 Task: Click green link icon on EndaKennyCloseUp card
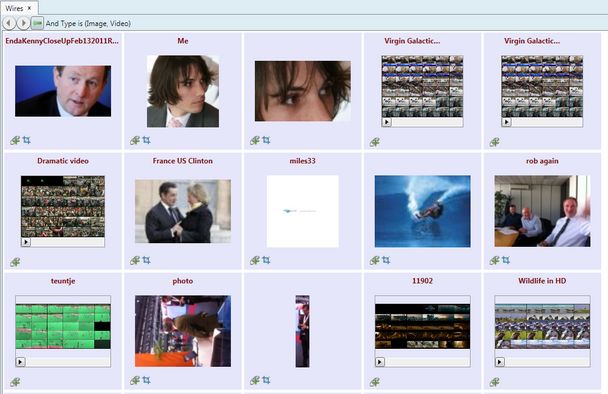click(x=15, y=140)
